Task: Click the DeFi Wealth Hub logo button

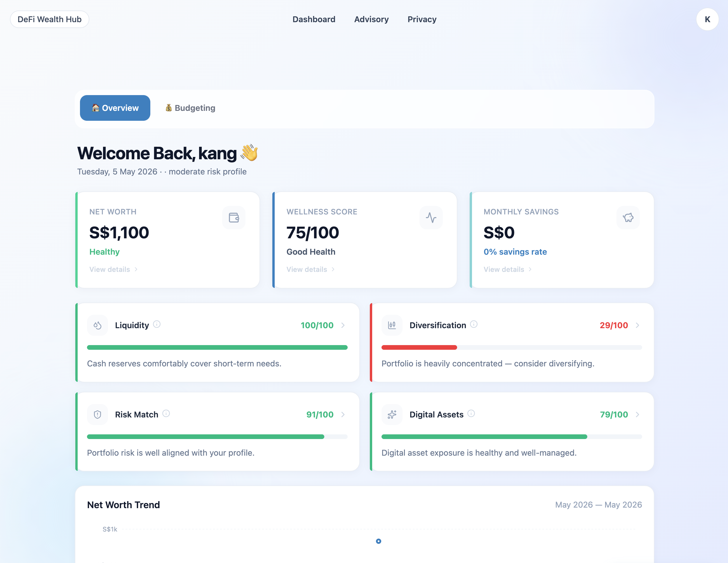Action: pos(49,19)
